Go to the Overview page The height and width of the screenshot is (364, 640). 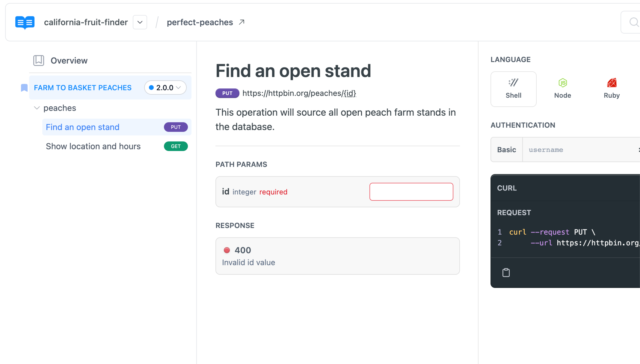click(69, 60)
